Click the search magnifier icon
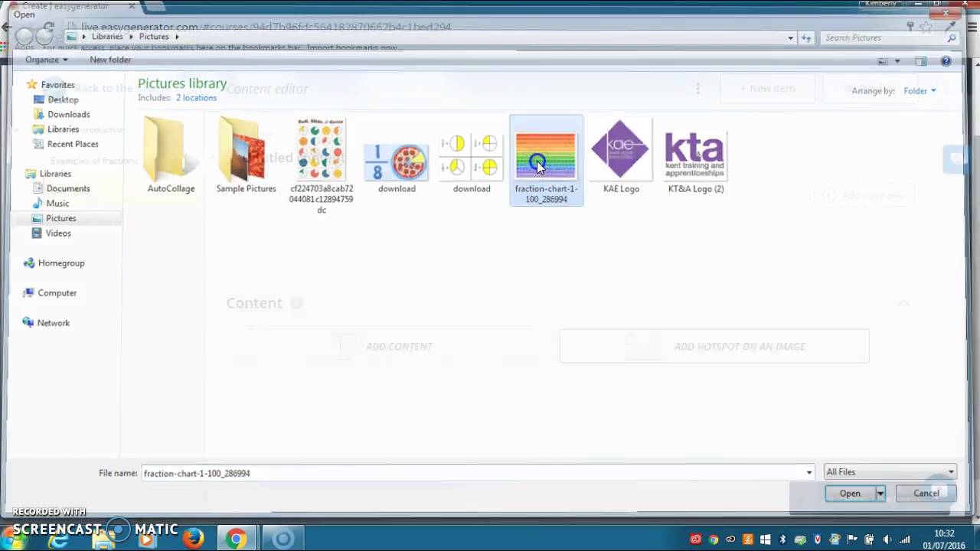 (952, 37)
